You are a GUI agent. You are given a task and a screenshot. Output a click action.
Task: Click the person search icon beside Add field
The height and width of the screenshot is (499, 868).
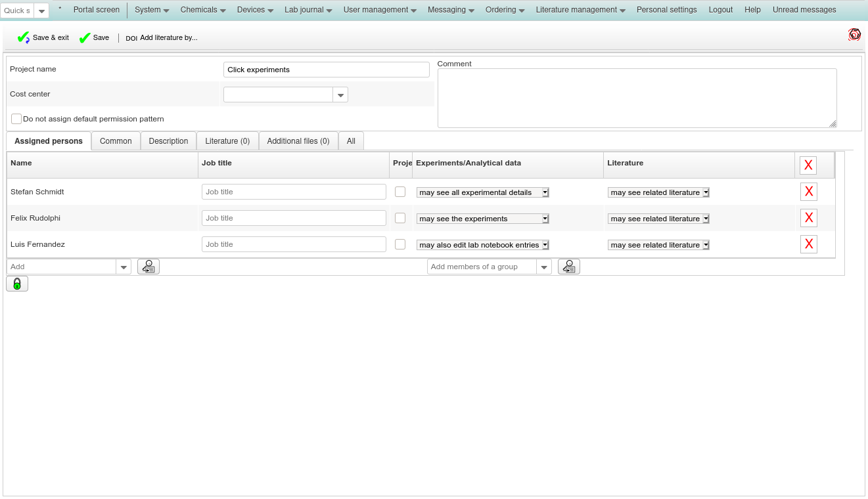click(148, 267)
